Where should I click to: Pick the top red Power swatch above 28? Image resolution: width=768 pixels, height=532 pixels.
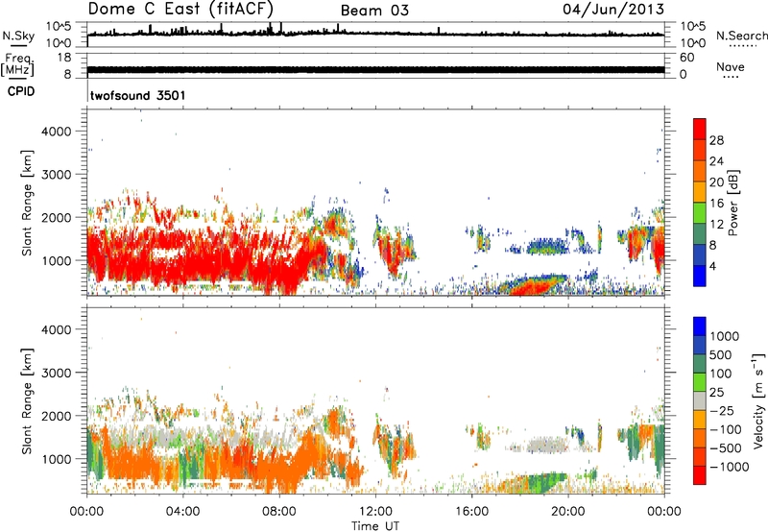coord(700,130)
